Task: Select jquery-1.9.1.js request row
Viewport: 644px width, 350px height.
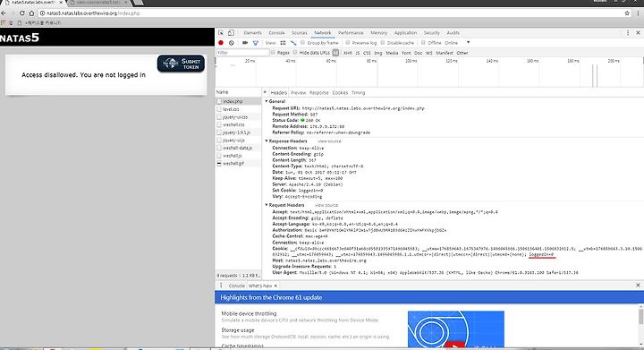Action: tap(239, 132)
